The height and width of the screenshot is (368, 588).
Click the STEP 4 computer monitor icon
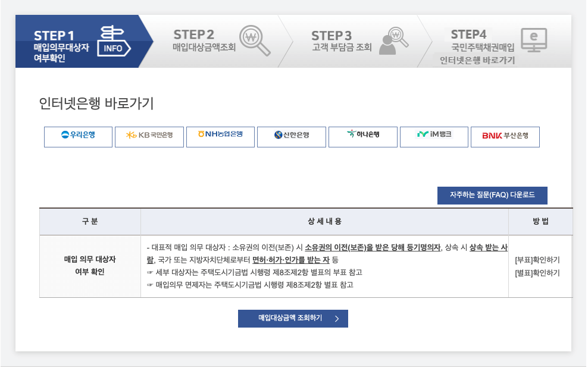click(x=533, y=40)
